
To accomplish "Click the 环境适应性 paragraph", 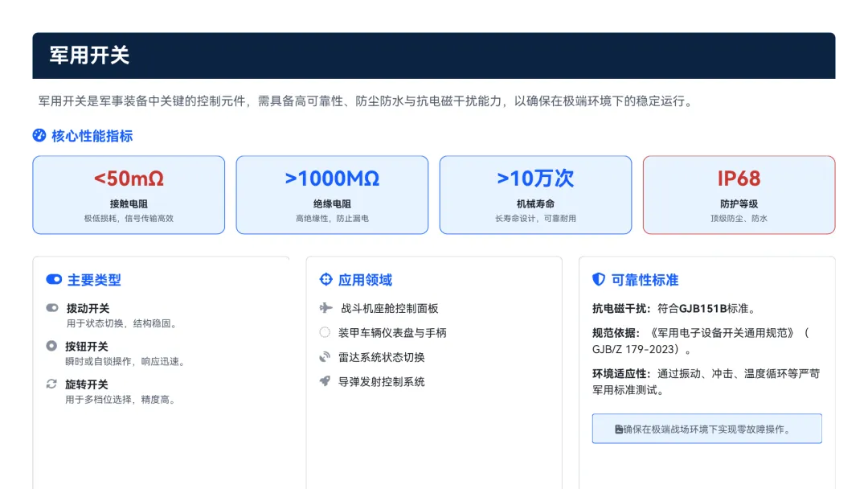I will pyautogui.click(x=706, y=381).
